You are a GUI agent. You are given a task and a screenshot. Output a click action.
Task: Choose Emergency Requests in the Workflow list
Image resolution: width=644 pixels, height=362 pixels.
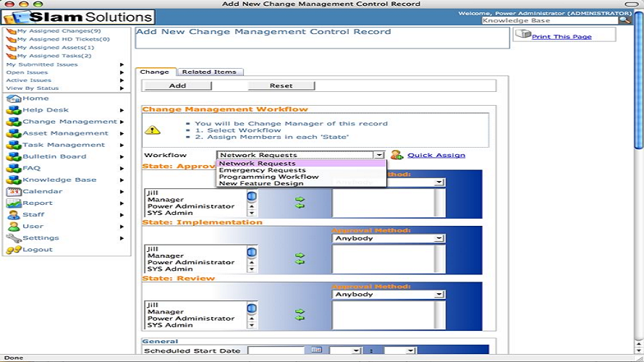pos(301,170)
